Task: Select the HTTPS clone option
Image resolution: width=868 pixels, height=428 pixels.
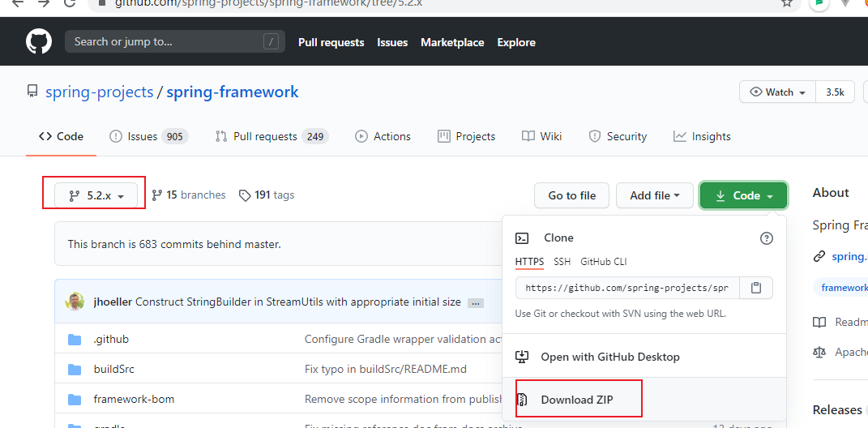Action: coord(530,262)
